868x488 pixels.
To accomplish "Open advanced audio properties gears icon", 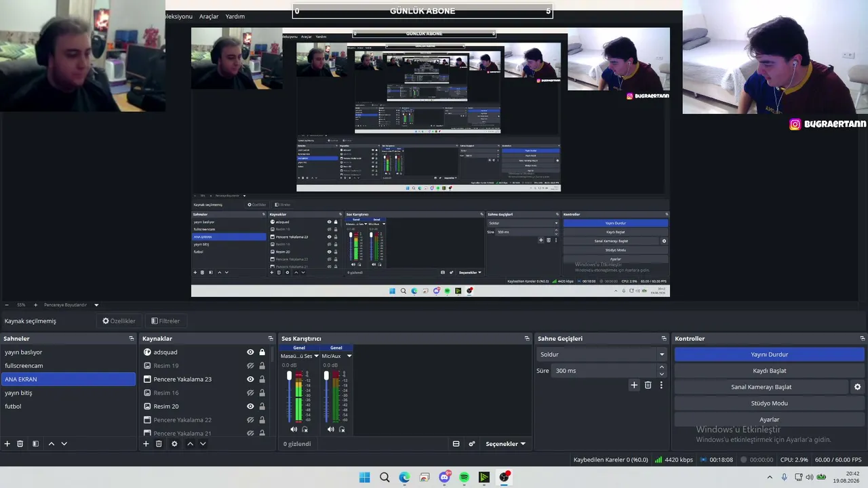I will 472,444.
